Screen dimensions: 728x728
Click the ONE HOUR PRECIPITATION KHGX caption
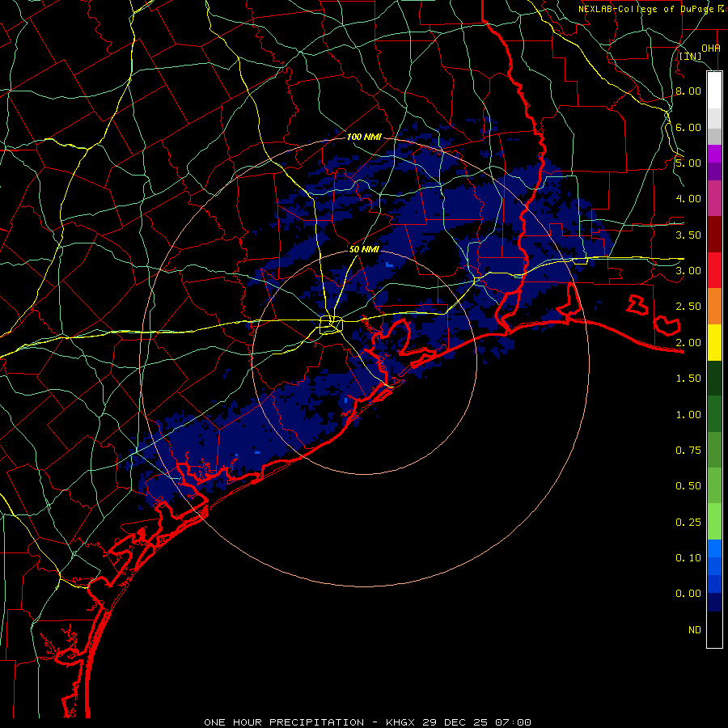(367, 722)
